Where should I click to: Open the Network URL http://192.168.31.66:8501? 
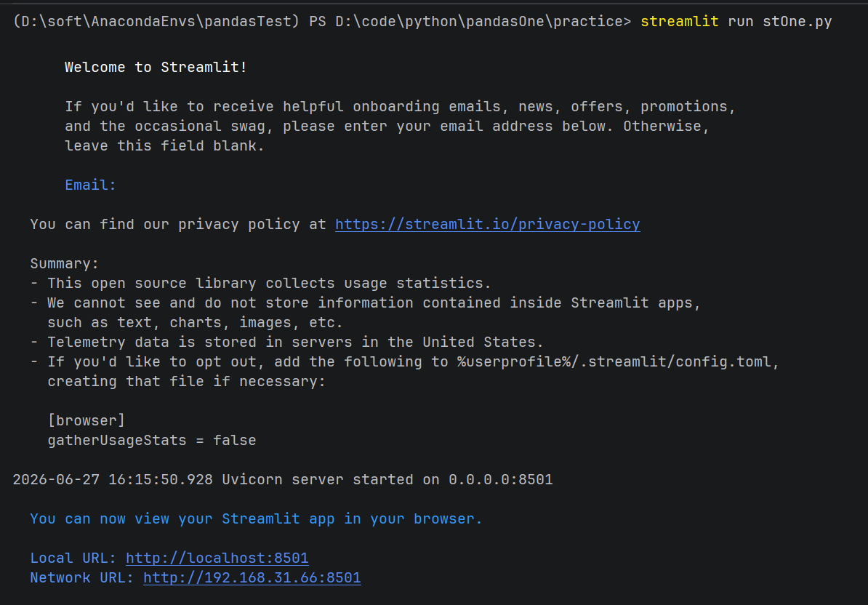pos(252,578)
